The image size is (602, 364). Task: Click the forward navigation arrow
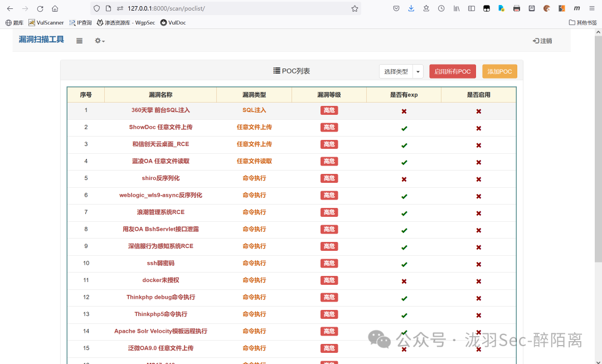pyautogui.click(x=25, y=8)
